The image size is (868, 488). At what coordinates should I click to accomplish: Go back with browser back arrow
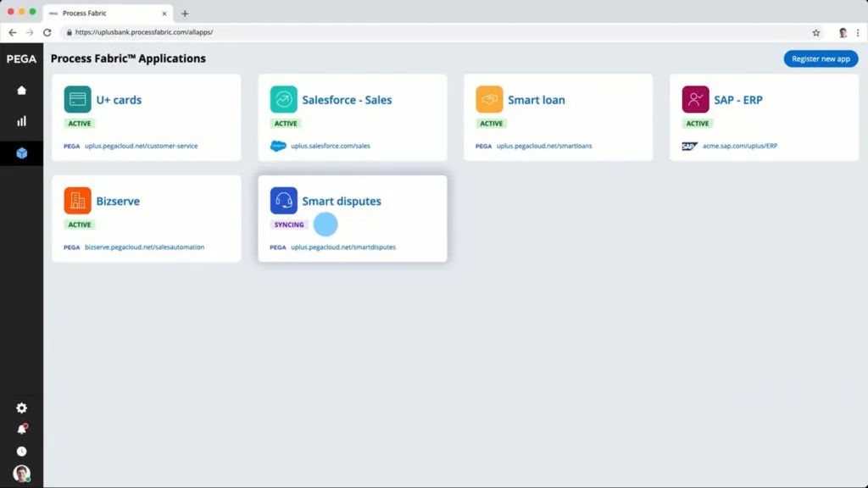[x=12, y=33]
